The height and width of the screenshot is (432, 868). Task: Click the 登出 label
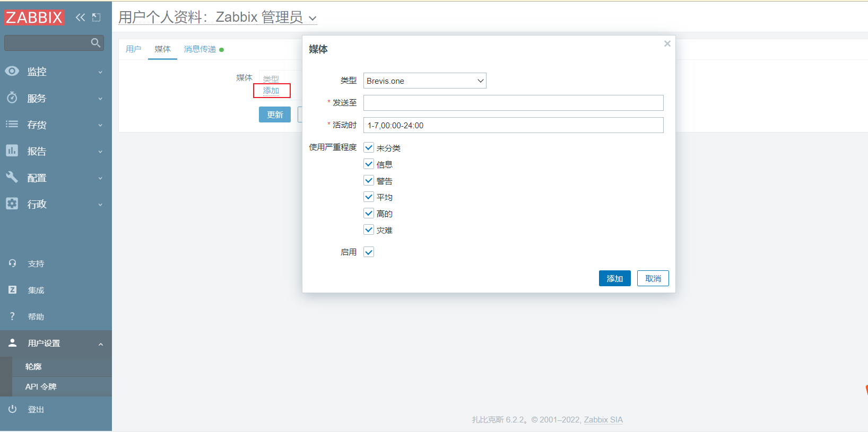pyautogui.click(x=36, y=409)
